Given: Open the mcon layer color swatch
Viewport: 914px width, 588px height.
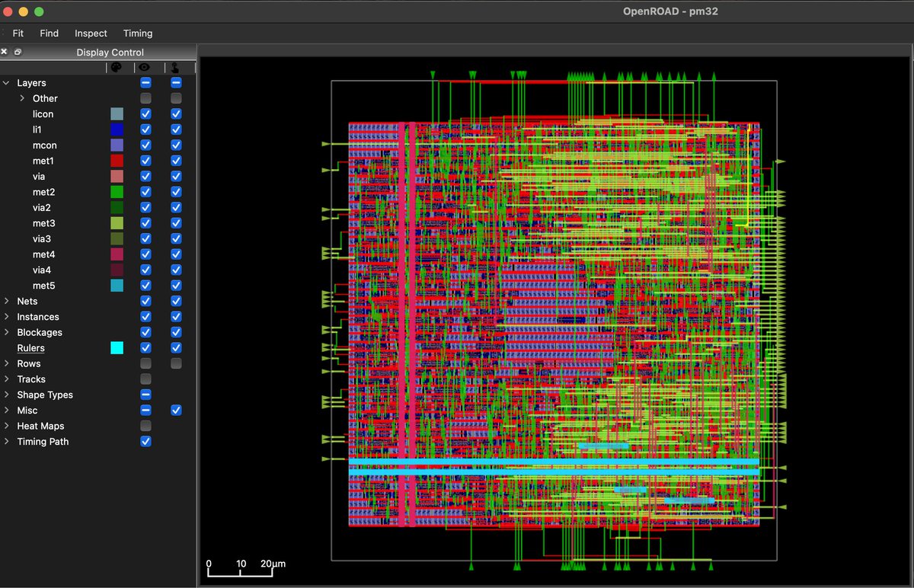Looking at the screenshot, I should tap(117, 145).
